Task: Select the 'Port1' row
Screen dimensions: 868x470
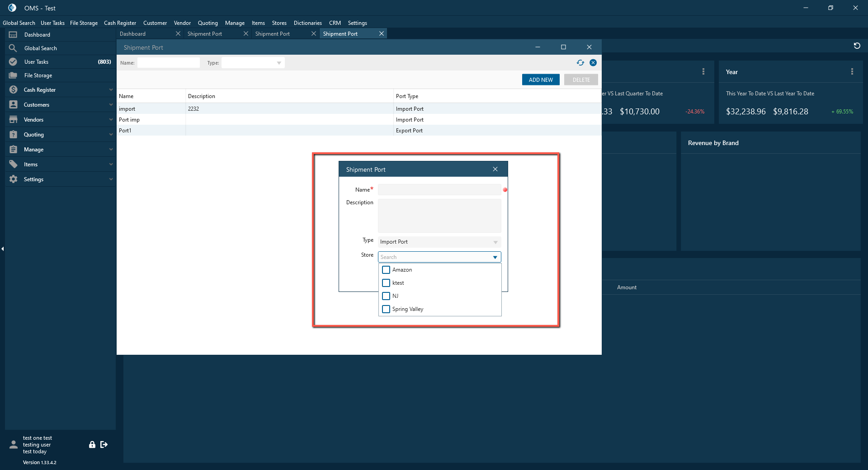Action: pyautogui.click(x=359, y=131)
